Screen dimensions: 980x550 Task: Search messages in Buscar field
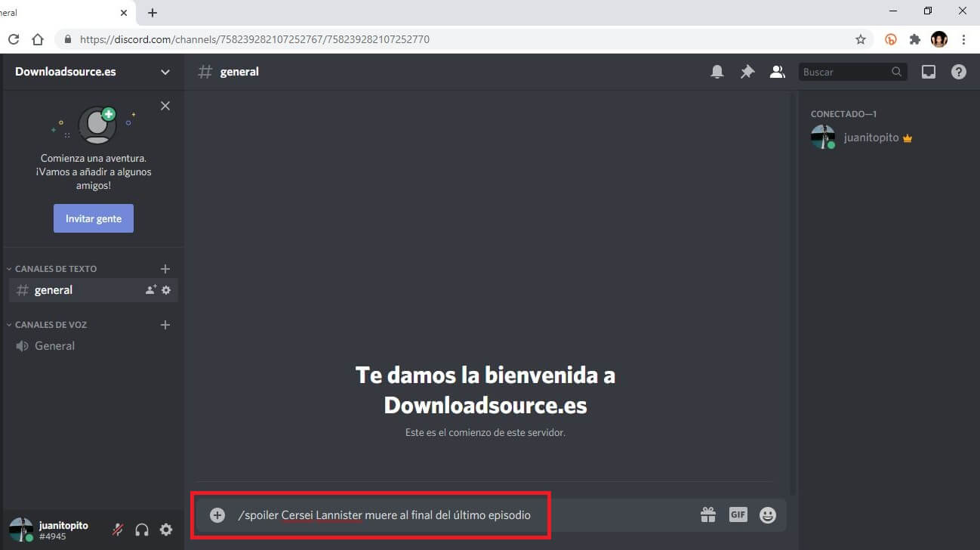(x=852, y=72)
